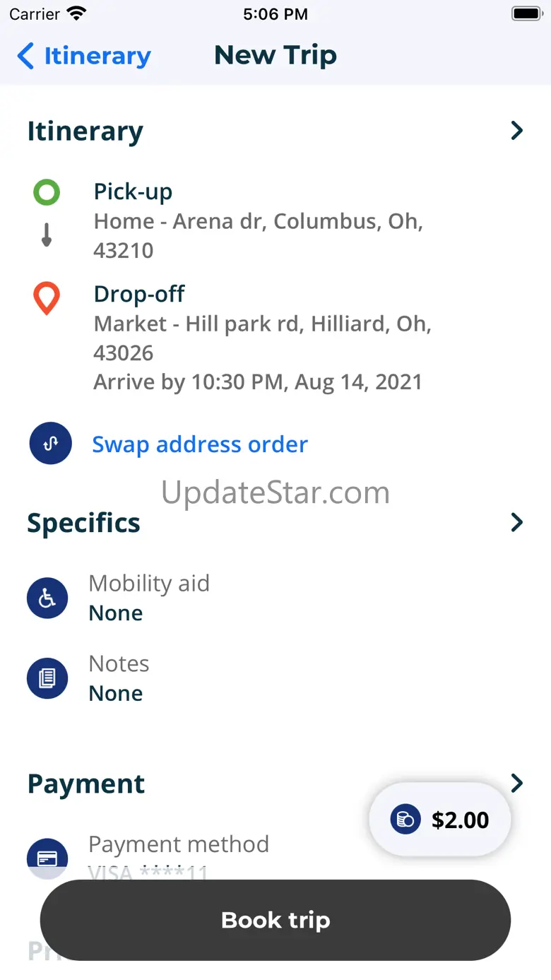This screenshot has height=980, width=551.
Task: Select the Drop-off address entry
Action: [262, 324]
